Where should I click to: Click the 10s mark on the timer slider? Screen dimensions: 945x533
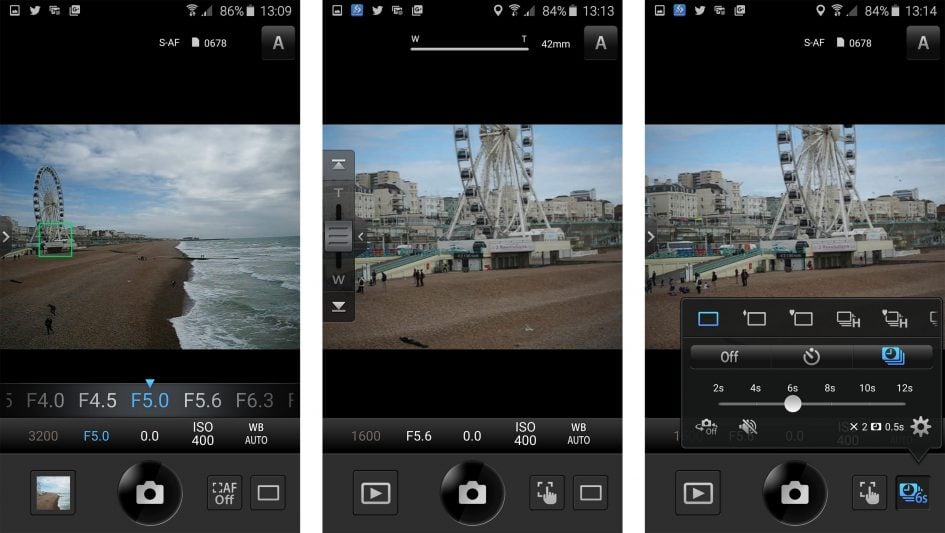[x=866, y=388]
